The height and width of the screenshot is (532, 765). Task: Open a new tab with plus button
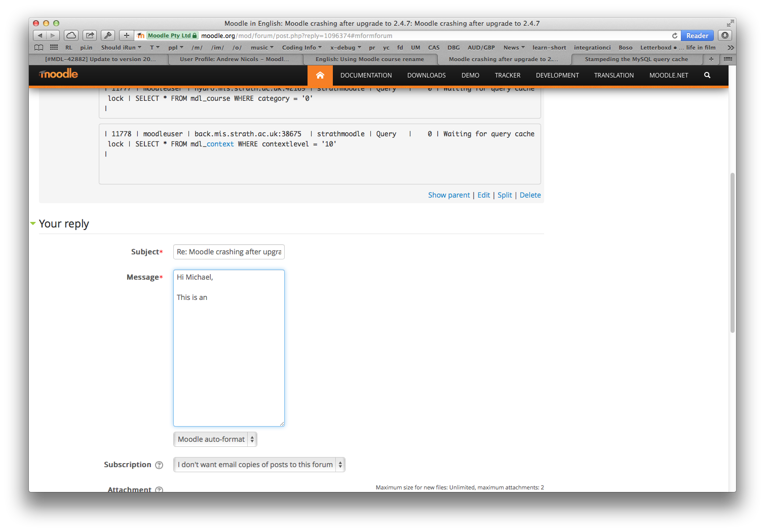point(711,59)
